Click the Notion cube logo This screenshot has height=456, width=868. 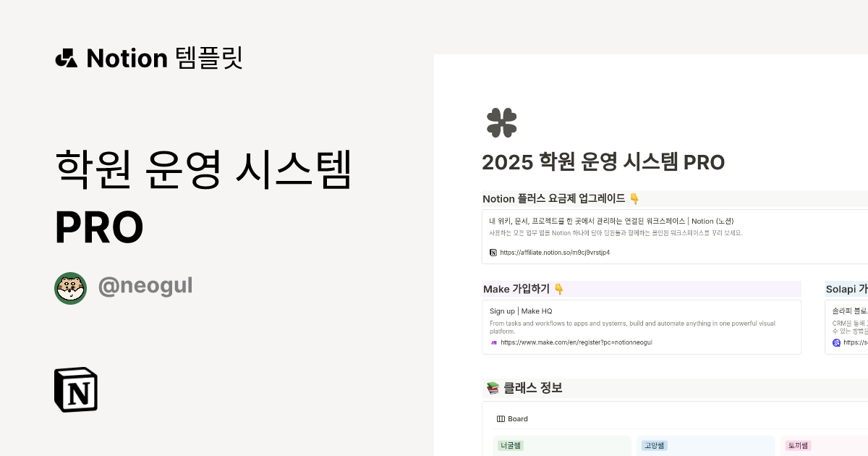pyautogui.click(x=76, y=389)
